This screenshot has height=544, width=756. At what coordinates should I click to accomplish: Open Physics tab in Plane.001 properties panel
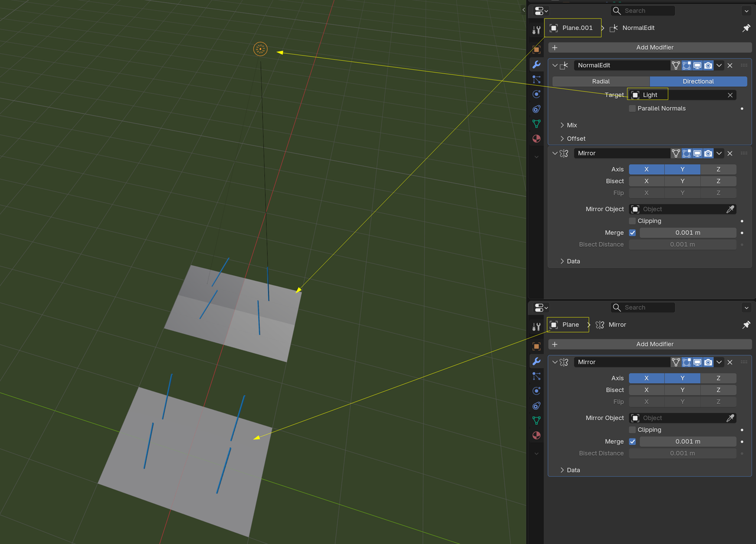pyautogui.click(x=536, y=94)
